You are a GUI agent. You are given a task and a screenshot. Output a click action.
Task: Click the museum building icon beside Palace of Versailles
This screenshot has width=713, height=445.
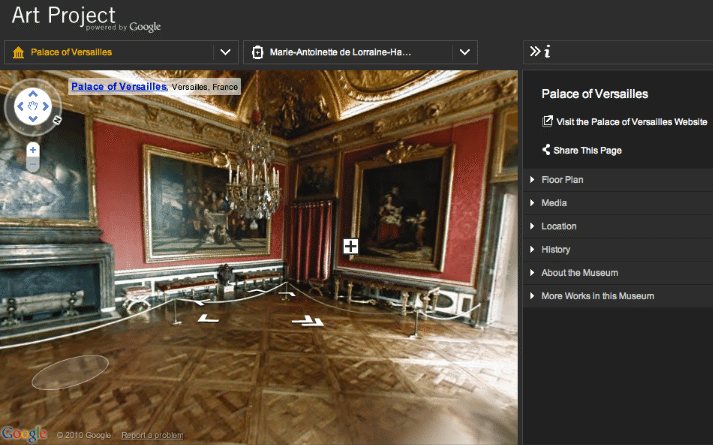click(18, 52)
